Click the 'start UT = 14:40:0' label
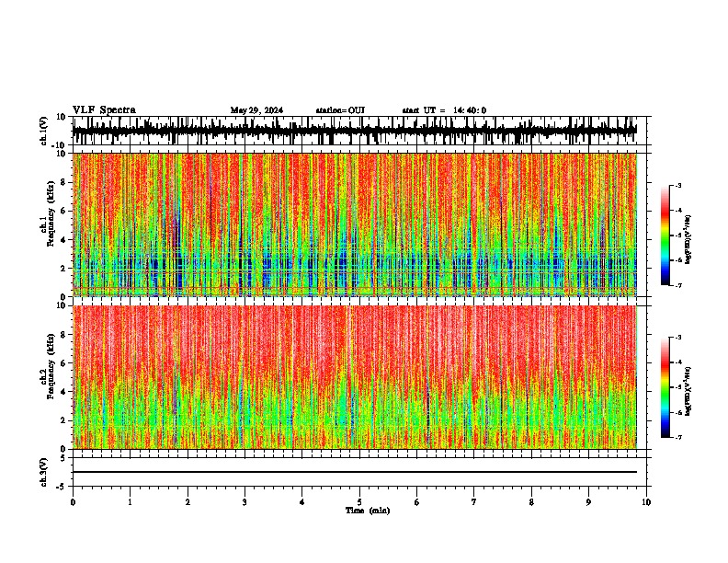Viewport: 728px width, 563px height. click(x=444, y=110)
